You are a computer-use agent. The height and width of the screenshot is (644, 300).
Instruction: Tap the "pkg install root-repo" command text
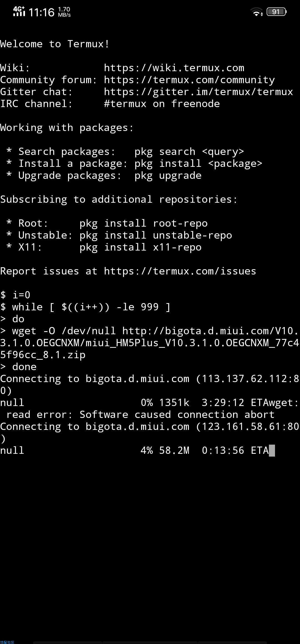click(144, 224)
